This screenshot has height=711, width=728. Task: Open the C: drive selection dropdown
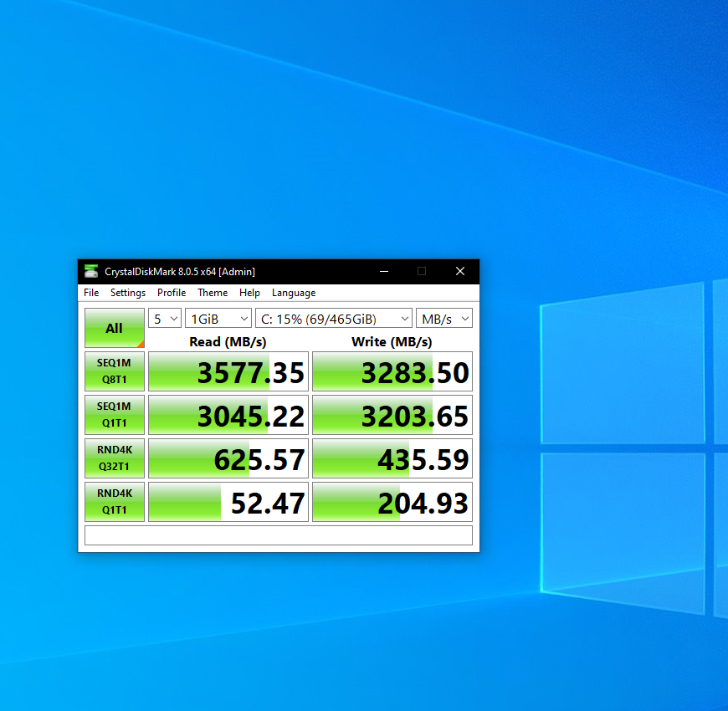tap(334, 319)
